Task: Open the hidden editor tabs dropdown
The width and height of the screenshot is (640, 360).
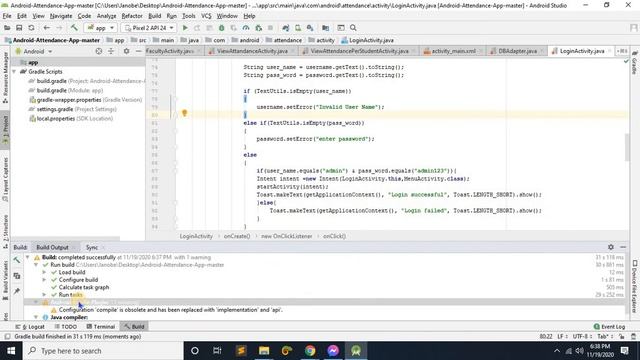Action: click(622, 51)
